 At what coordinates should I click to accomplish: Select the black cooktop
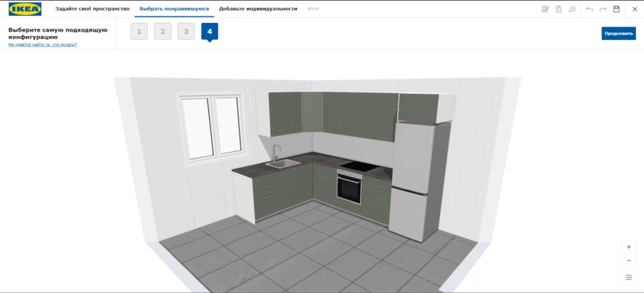(359, 166)
